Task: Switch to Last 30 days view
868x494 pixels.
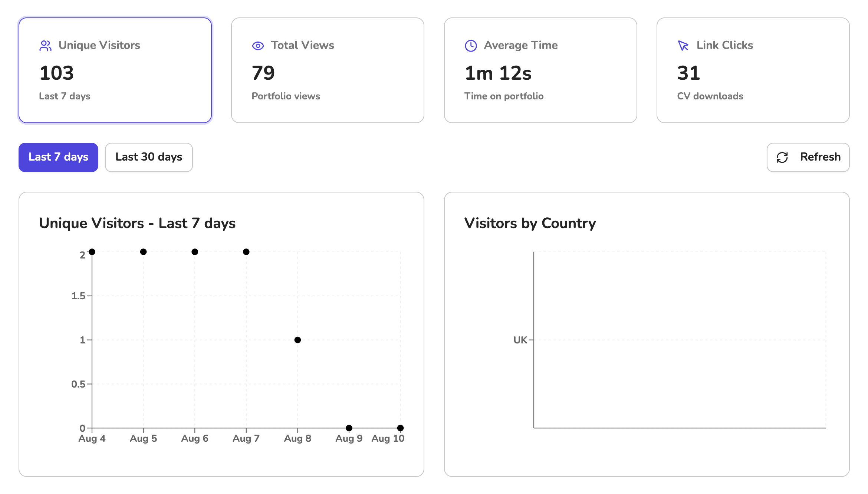Action: pos(148,157)
